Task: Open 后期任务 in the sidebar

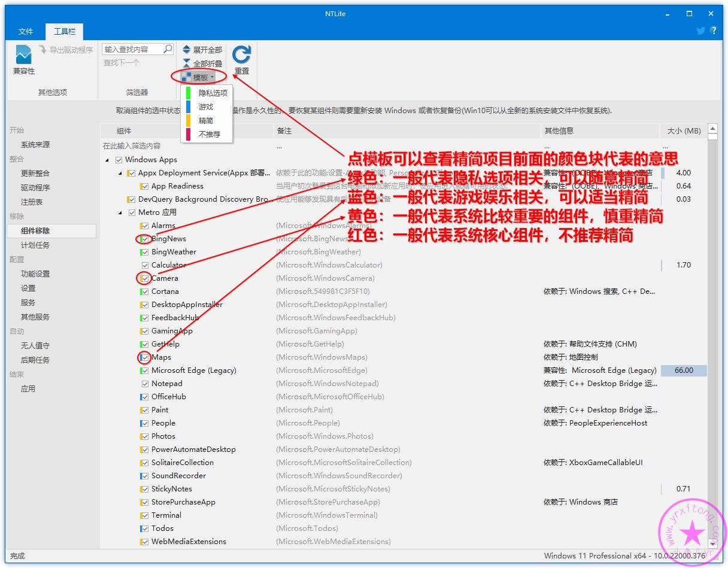Action: click(35, 360)
